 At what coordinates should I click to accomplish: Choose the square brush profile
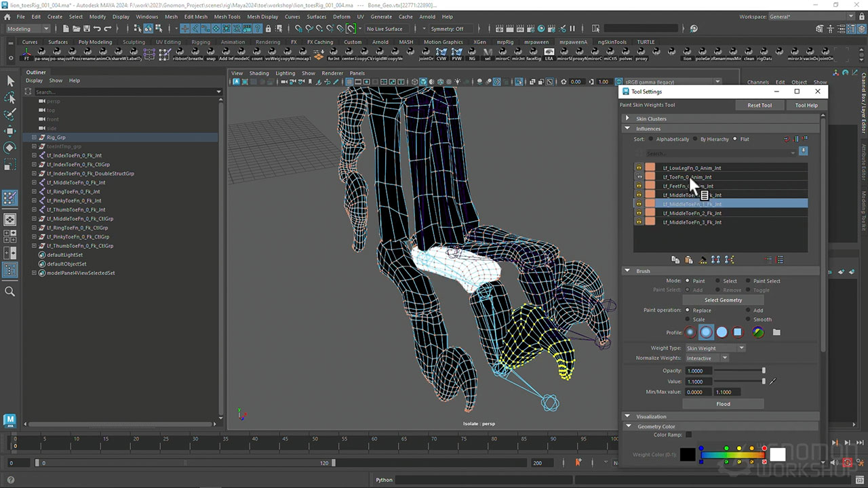(737, 332)
